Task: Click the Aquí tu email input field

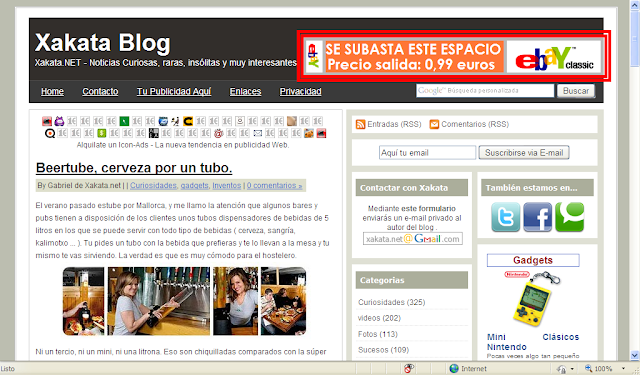Action: pyautogui.click(x=427, y=153)
